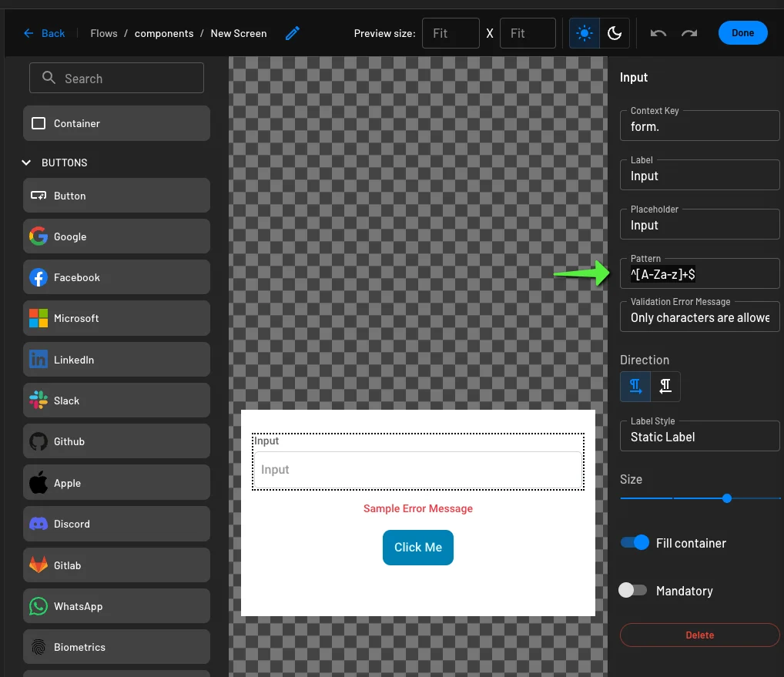The image size is (784, 677).
Task: Click the Back arrow icon
Action: pos(28,33)
